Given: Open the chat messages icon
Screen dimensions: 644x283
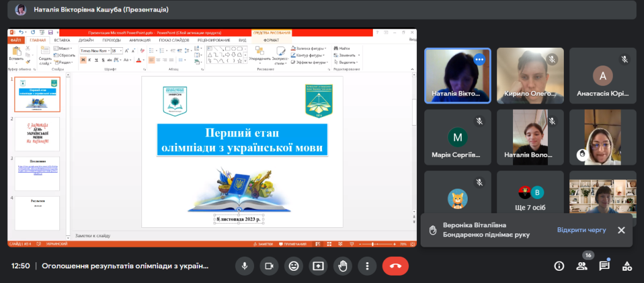Looking at the screenshot, I should pyautogui.click(x=604, y=266).
